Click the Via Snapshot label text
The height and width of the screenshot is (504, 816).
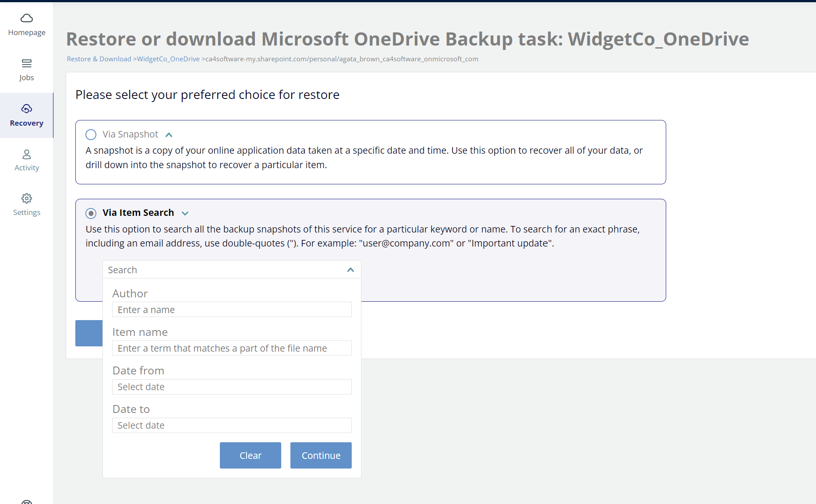tap(131, 134)
